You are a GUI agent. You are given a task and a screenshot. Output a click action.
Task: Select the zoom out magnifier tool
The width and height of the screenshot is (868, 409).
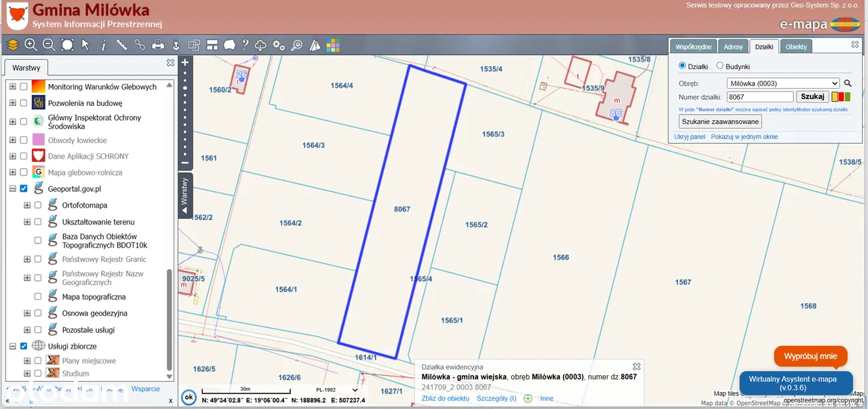[49, 45]
